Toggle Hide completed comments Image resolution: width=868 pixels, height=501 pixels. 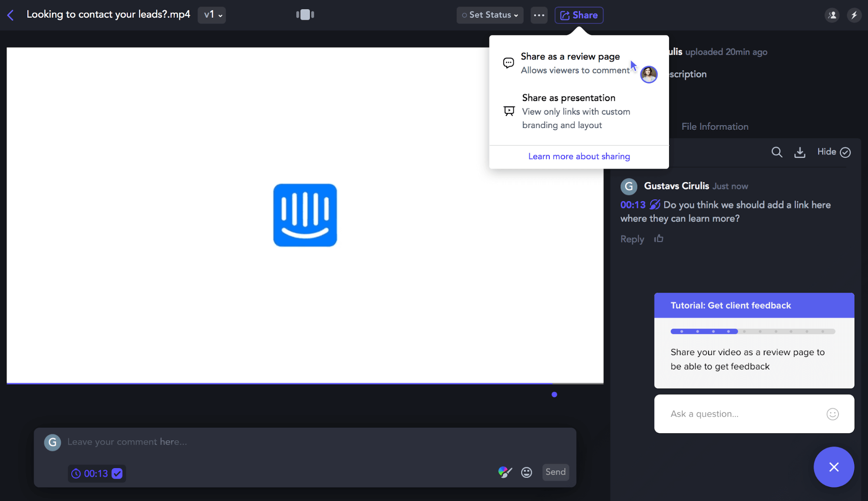(x=833, y=152)
